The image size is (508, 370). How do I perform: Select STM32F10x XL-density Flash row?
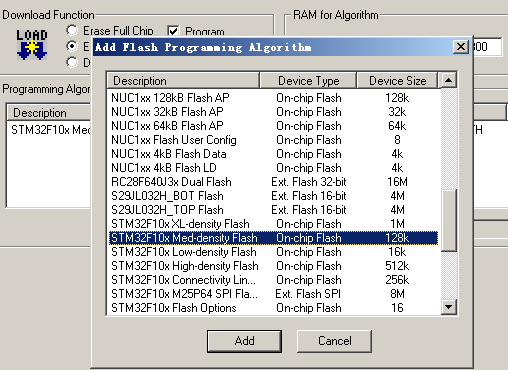click(273, 224)
